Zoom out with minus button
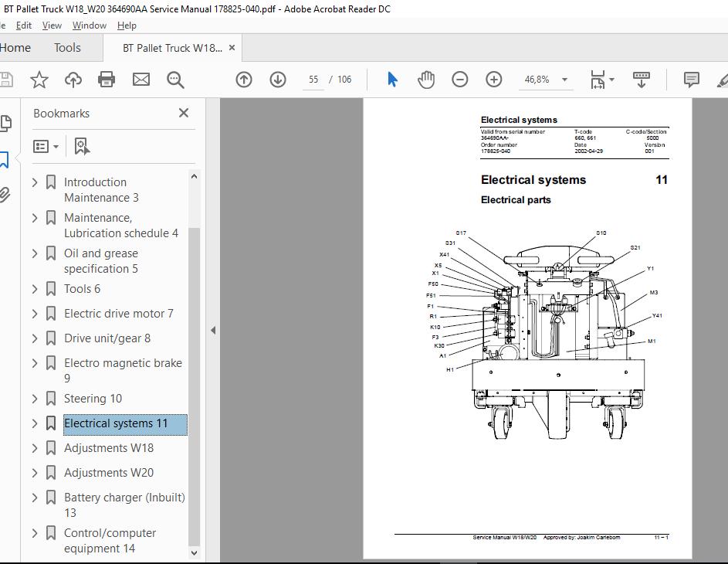 point(459,80)
